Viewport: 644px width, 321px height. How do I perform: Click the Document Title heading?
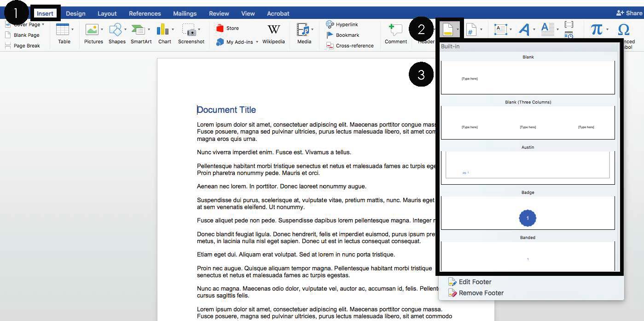tap(226, 110)
